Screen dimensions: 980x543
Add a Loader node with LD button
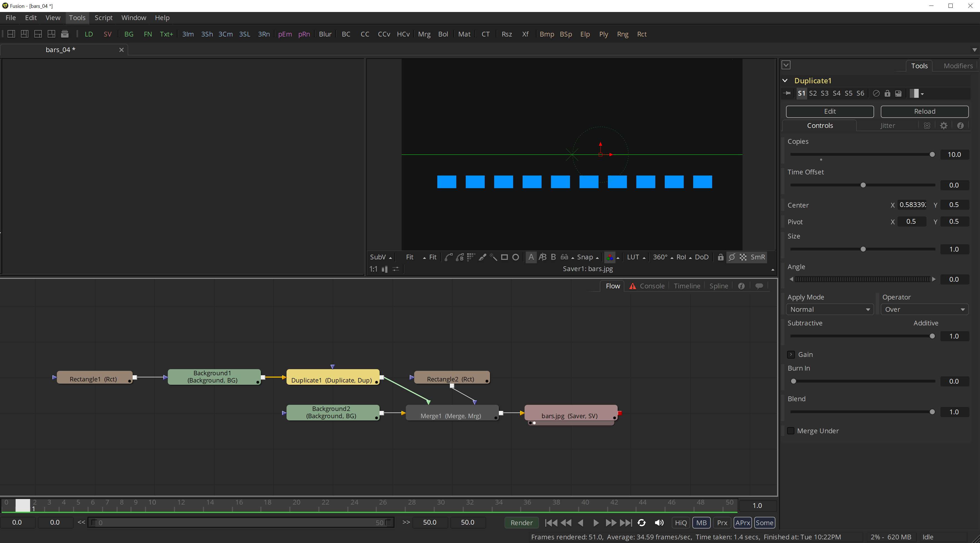coord(89,34)
